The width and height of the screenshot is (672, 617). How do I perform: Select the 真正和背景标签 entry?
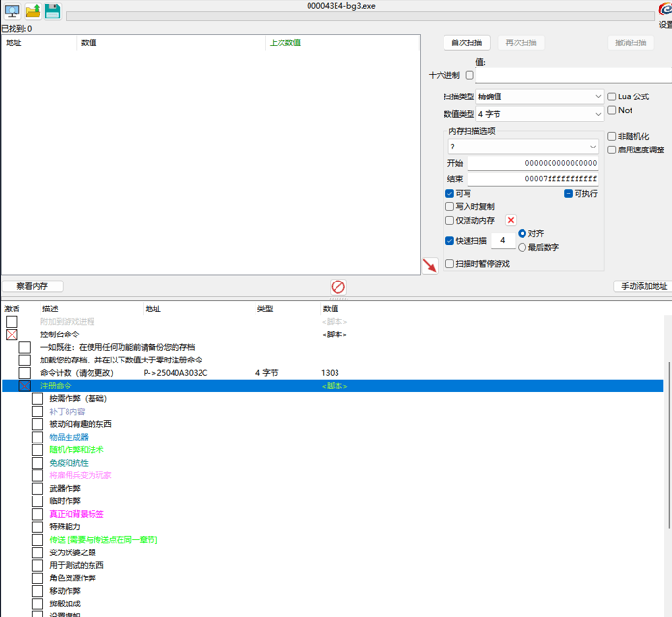[x=76, y=514]
